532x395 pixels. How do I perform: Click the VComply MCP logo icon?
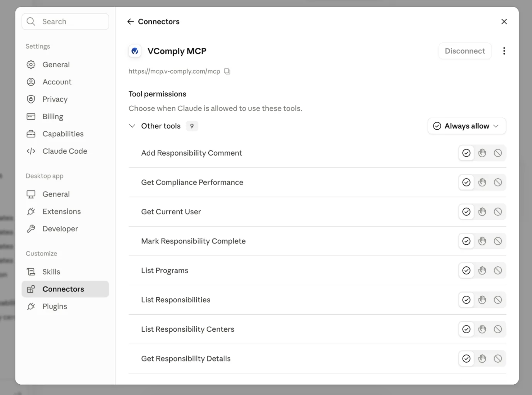(135, 51)
